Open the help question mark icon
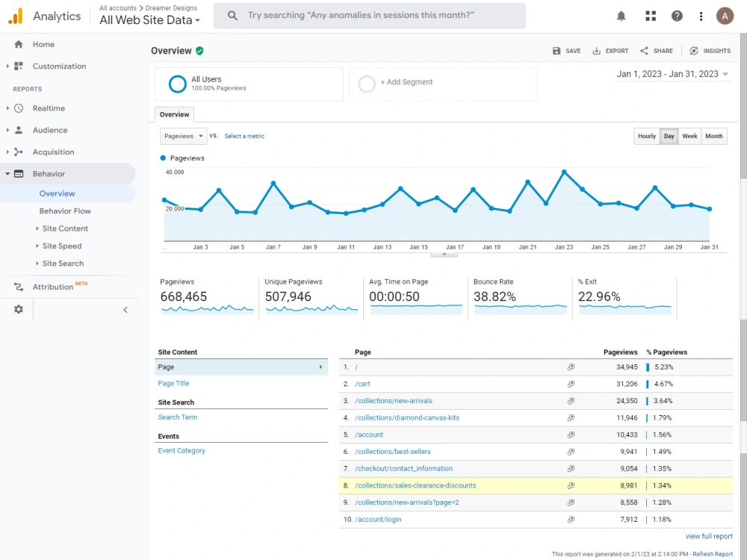The image size is (747, 560). point(677,16)
